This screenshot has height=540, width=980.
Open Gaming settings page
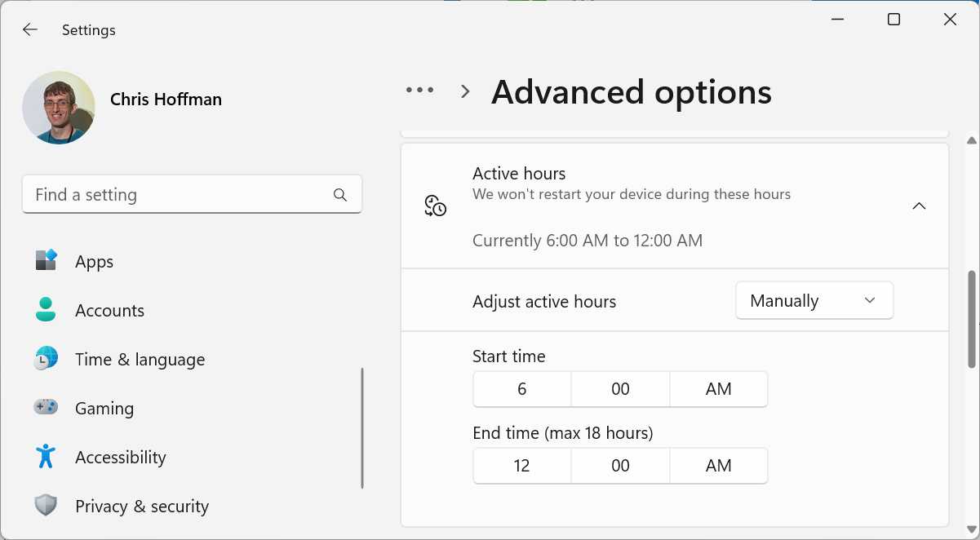click(104, 409)
